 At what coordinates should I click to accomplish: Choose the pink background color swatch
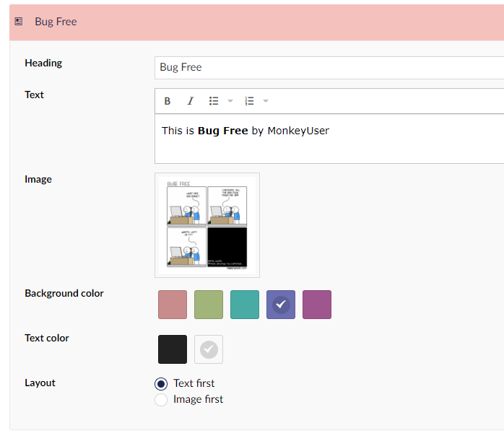coord(173,305)
